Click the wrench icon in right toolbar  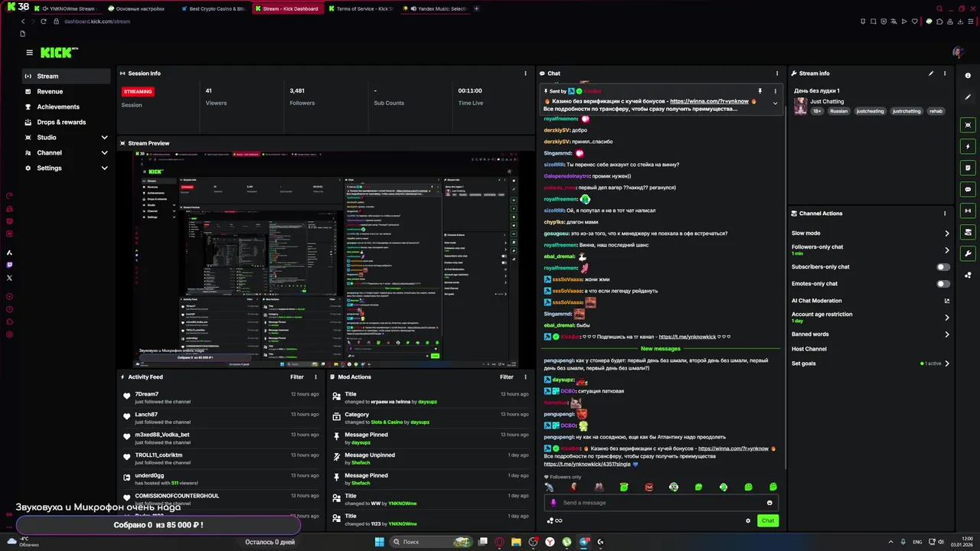(968, 253)
